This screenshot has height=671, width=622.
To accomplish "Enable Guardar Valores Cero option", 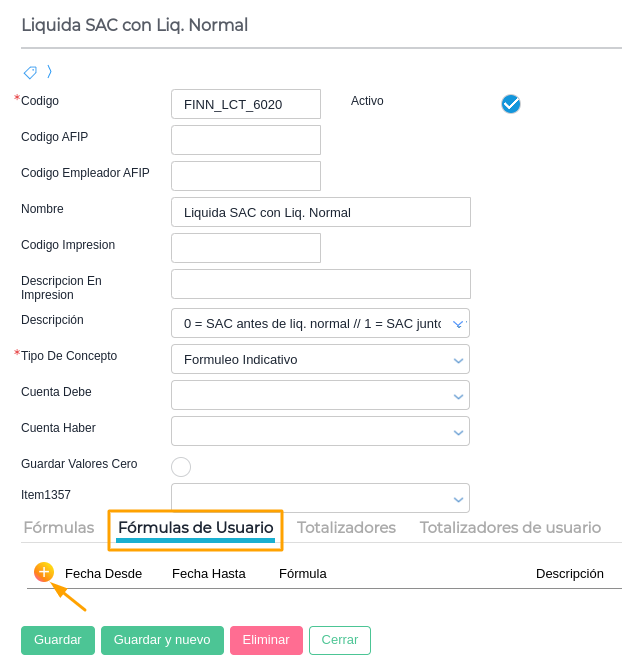I will pos(181,466).
